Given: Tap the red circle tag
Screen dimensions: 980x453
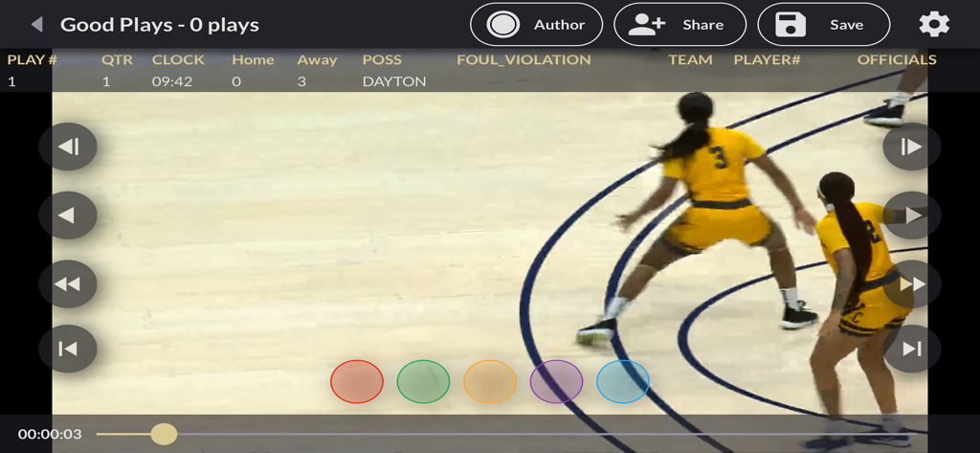Looking at the screenshot, I should (x=356, y=382).
